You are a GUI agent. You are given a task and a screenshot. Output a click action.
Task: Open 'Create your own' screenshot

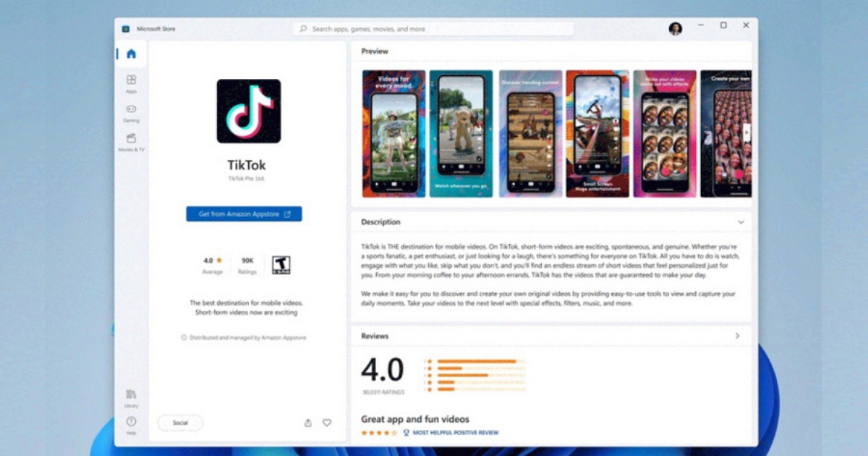point(726,133)
